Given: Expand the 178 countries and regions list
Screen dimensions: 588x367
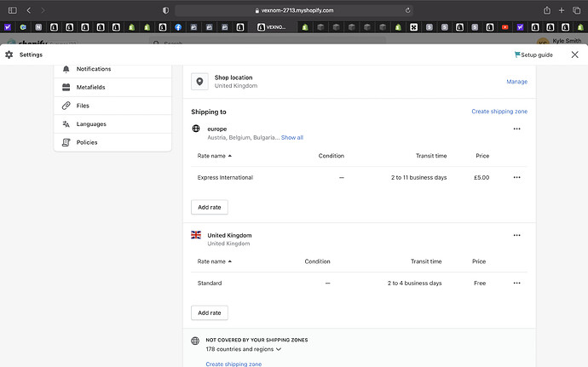Looking at the screenshot, I should click(244, 349).
